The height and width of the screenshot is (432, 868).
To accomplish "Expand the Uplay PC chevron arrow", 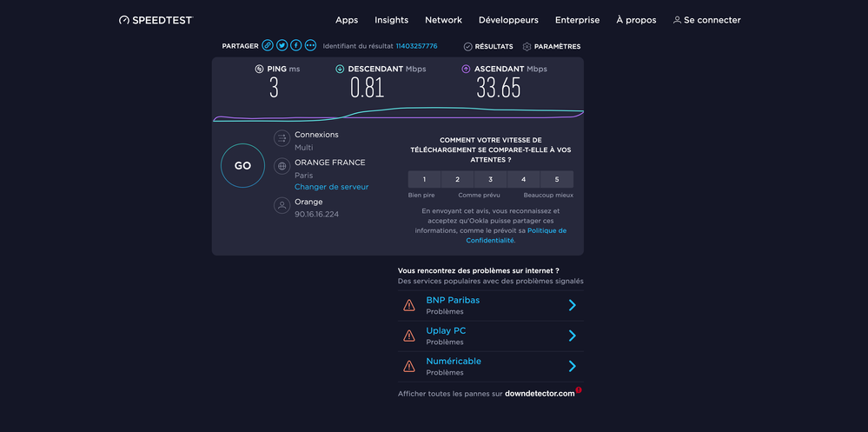I will 573,336.
